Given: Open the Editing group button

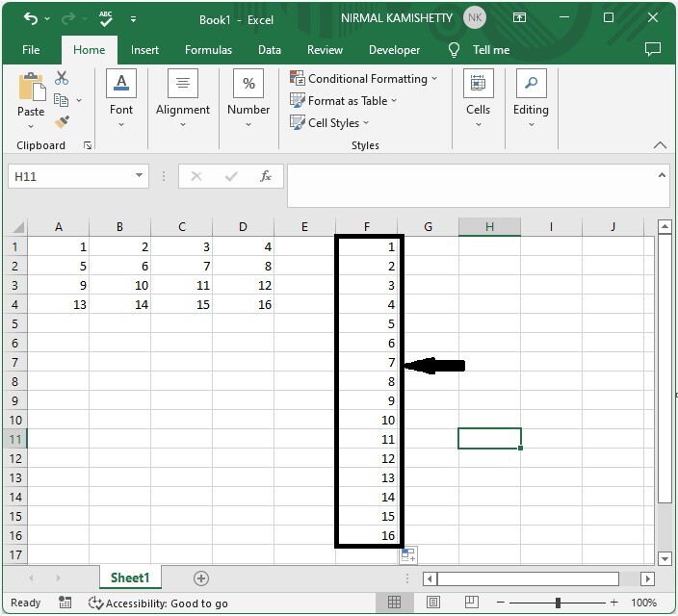Looking at the screenshot, I should pos(531,98).
